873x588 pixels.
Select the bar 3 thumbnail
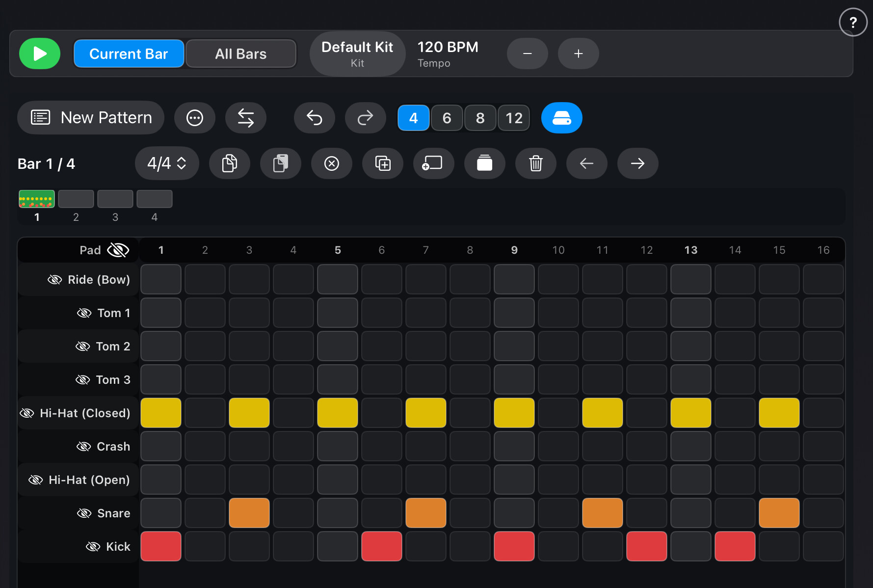(115, 199)
